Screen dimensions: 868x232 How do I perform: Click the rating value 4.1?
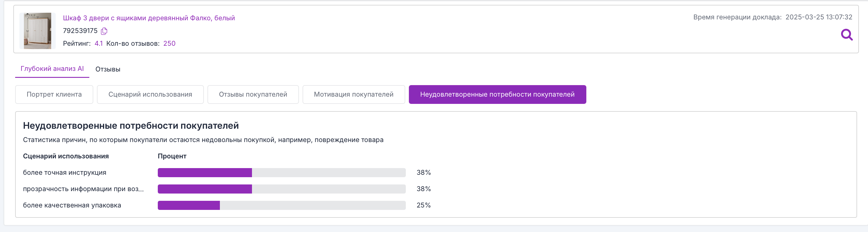pyautogui.click(x=99, y=44)
